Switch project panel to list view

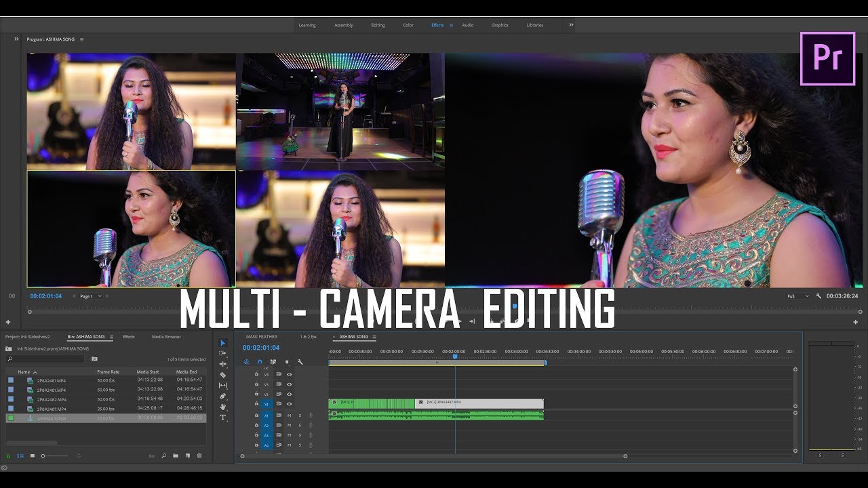[x=20, y=456]
